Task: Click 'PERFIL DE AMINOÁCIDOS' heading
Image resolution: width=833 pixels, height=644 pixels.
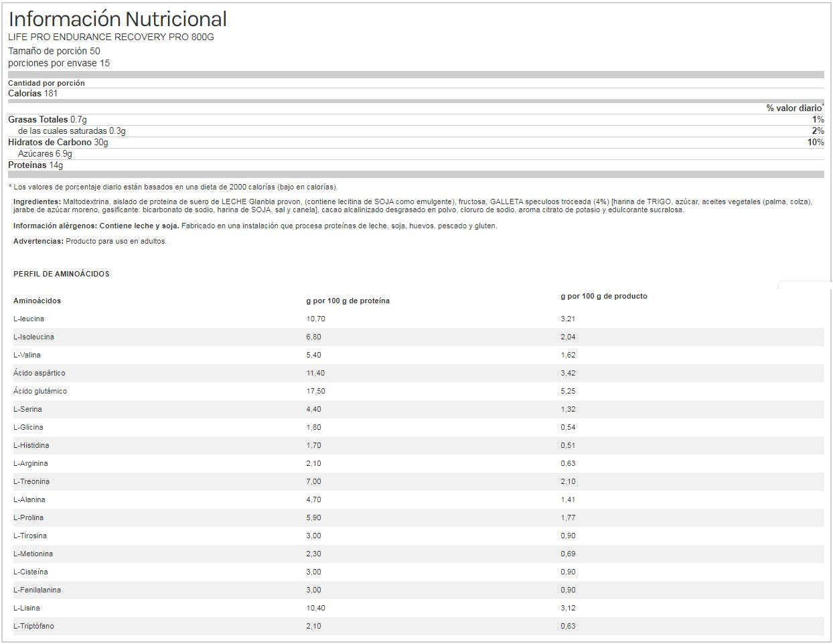Action: click(62, 274)
